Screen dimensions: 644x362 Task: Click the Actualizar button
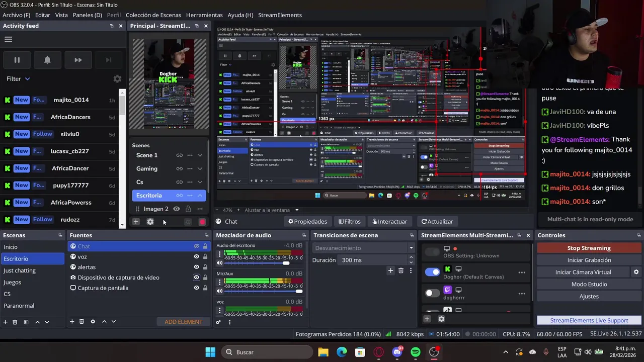437,221
